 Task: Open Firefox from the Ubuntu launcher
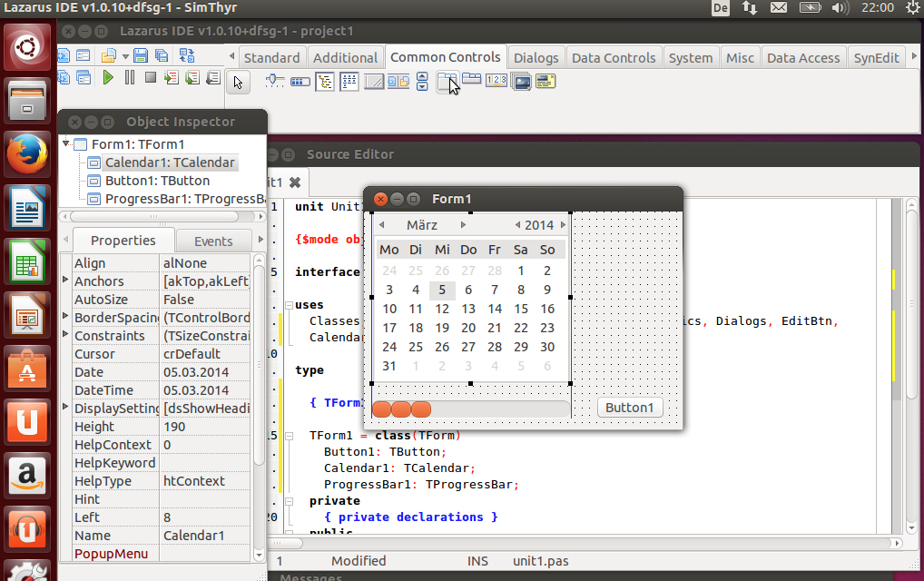point(27,154)
